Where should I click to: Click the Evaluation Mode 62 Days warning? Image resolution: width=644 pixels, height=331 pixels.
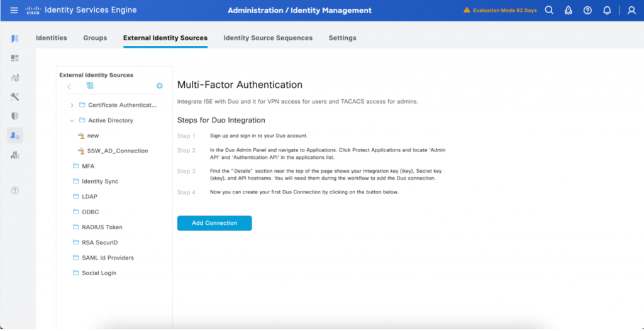[x=500, y=11]
